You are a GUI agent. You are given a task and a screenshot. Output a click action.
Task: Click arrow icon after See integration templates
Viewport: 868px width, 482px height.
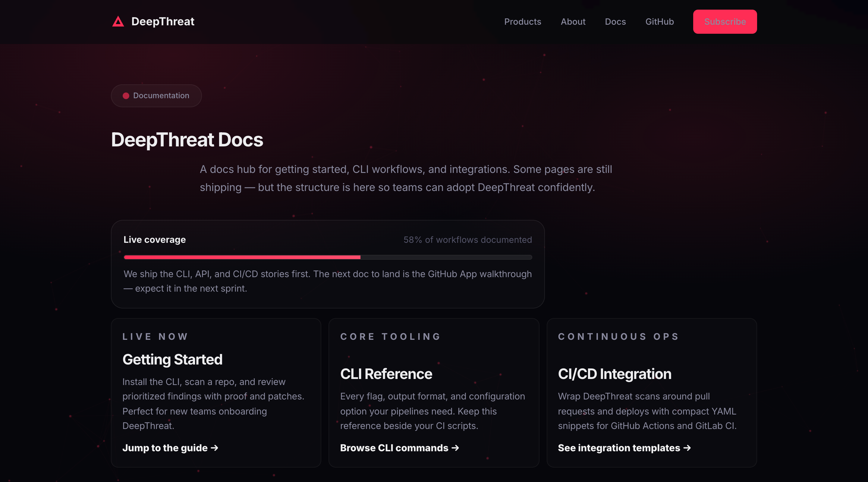pyautogui.click(x=687, y=448)
